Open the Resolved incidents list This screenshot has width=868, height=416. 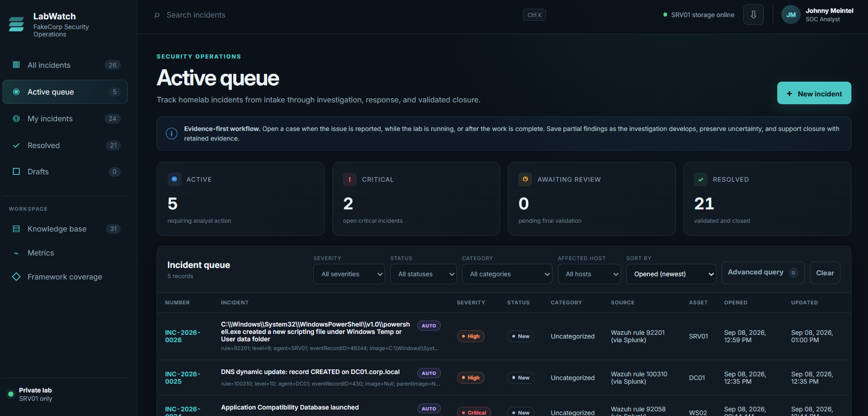[65, 145]
